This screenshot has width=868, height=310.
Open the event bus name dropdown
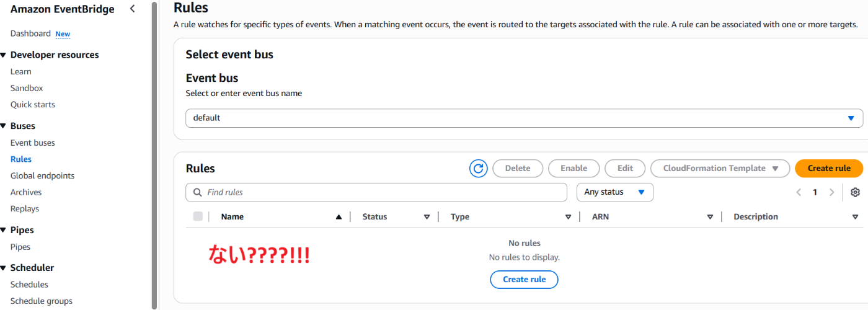click(x=524, y=118)
